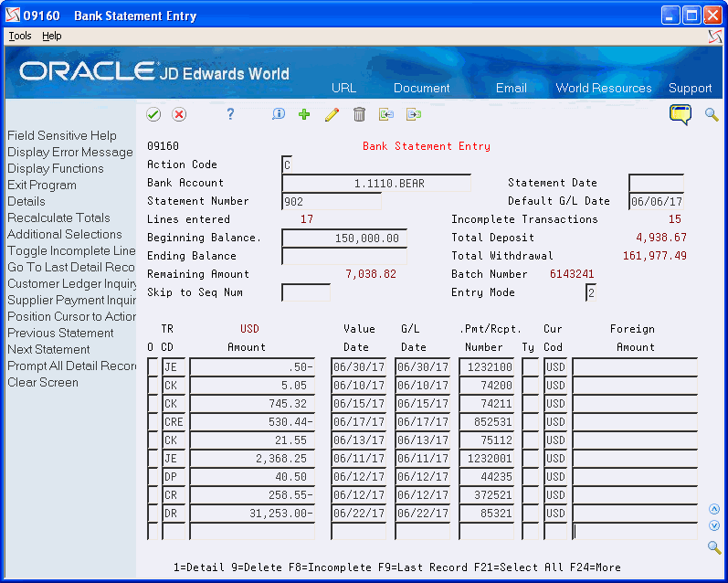This screenshot has height=583, width=728.
Task: Click the Action Code field
Action: pyautogui.click(x=287, y=164)
